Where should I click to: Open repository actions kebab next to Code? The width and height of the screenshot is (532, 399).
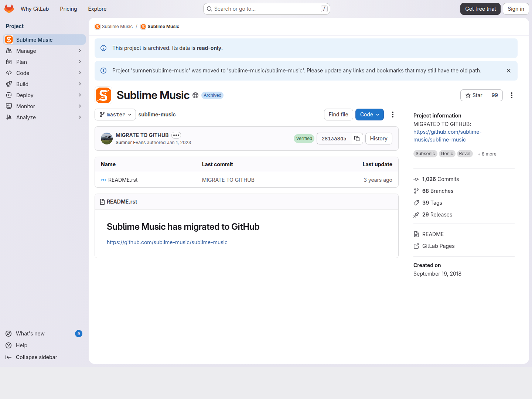click(x=393, y=115)
